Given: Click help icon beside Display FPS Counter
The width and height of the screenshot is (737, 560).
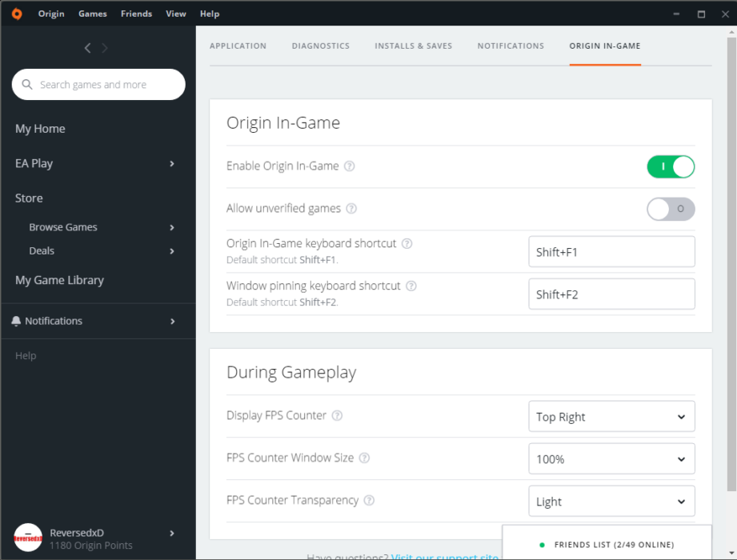Looking at the screenshot, I should click(x=336, y=415).
